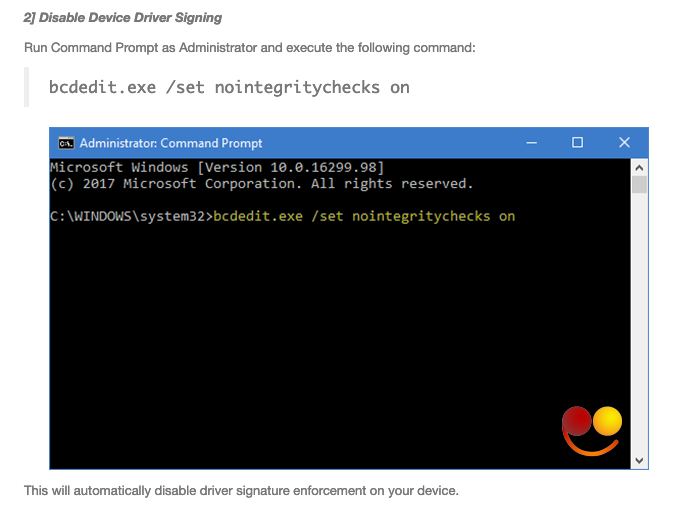Click the Command Prompt title bar icon
Image resolution: width=685 pixels, height=507 pixels.
tap(66, 143)
